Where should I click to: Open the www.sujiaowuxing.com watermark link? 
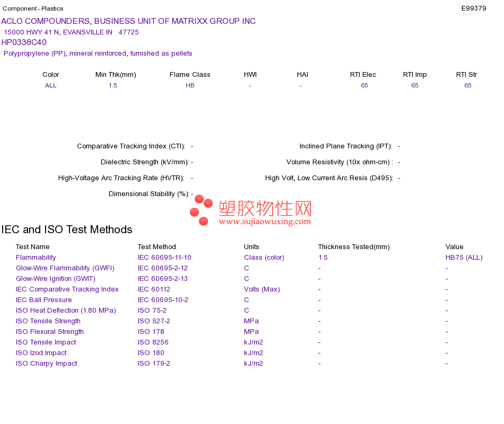click(x=265, y=222)
